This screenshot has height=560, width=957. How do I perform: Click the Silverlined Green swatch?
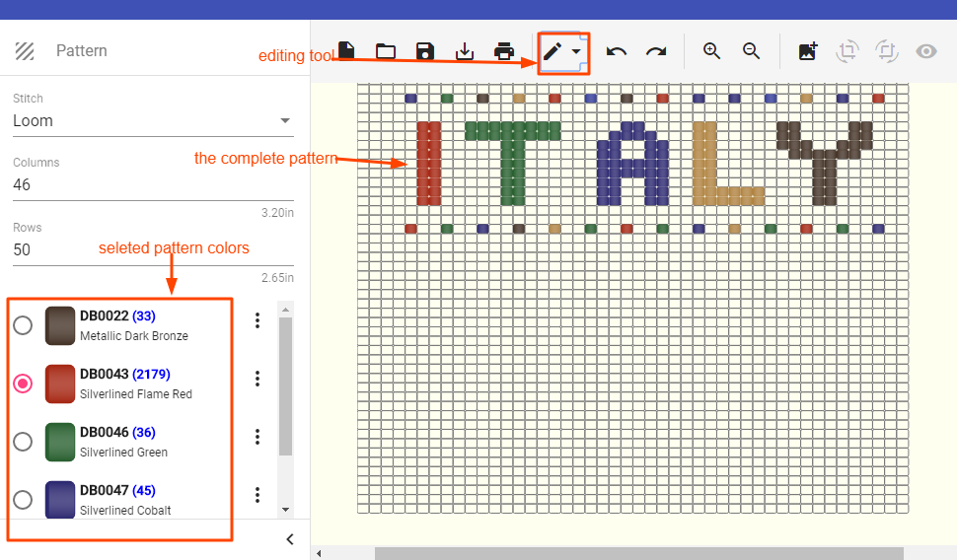coord(60,442)
